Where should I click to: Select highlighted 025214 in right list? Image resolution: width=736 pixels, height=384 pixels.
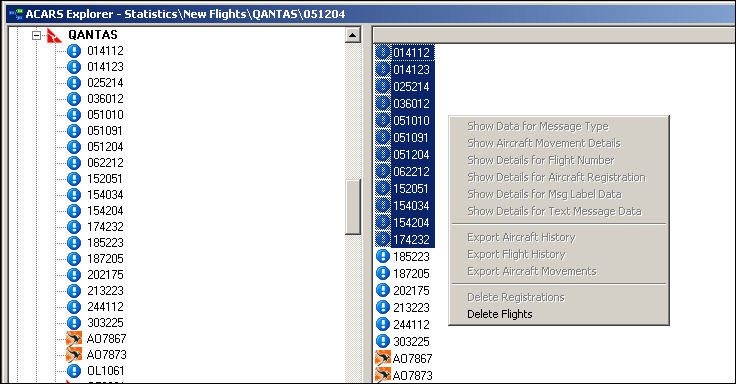412,86
